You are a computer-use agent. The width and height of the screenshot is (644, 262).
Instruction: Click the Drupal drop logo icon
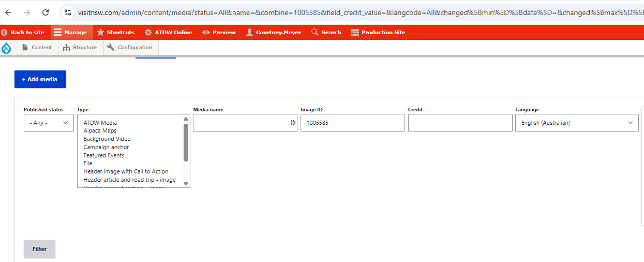click(x=7, y=48)
